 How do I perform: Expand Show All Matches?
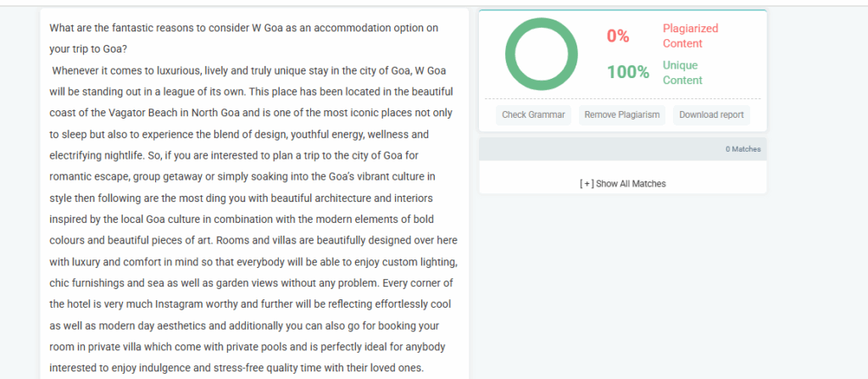pyautogui.click(x=622, y=183)
